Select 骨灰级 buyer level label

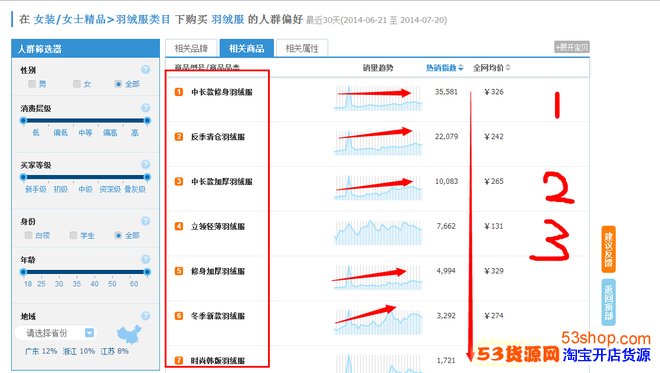tap(135, 189)
